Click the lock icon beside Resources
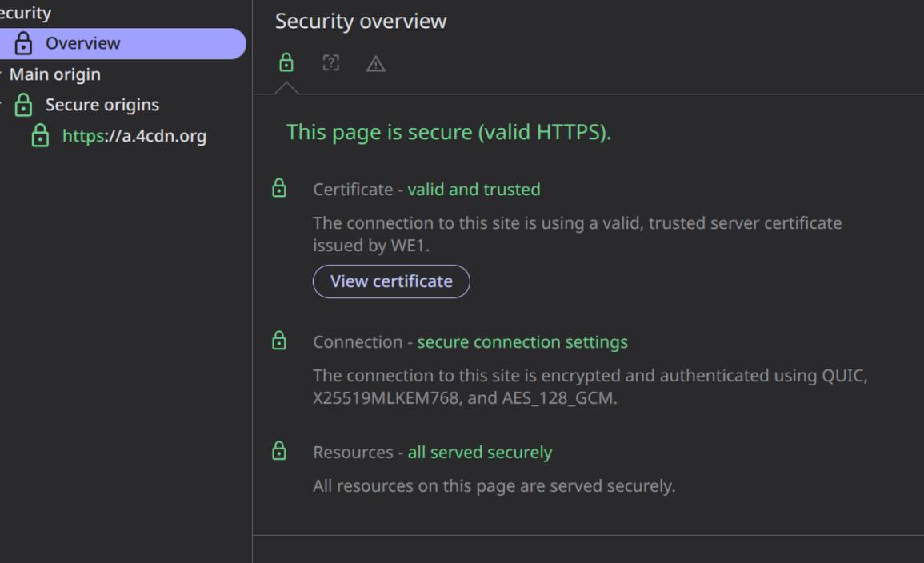Screen dimensions: 924x563 279,451
